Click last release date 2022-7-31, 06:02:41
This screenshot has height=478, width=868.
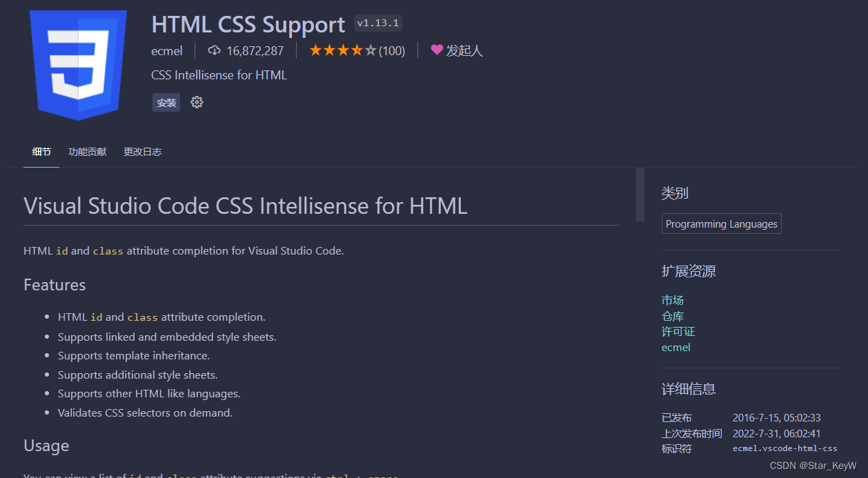777,433
